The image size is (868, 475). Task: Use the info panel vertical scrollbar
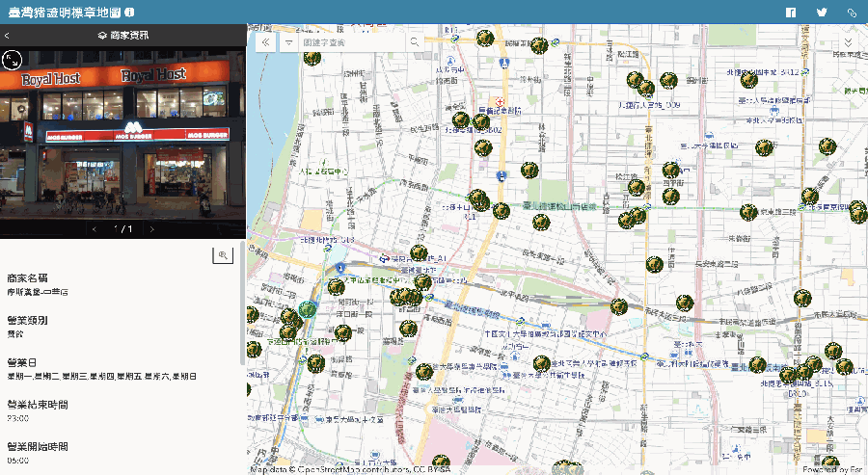(x=242, y=303)
